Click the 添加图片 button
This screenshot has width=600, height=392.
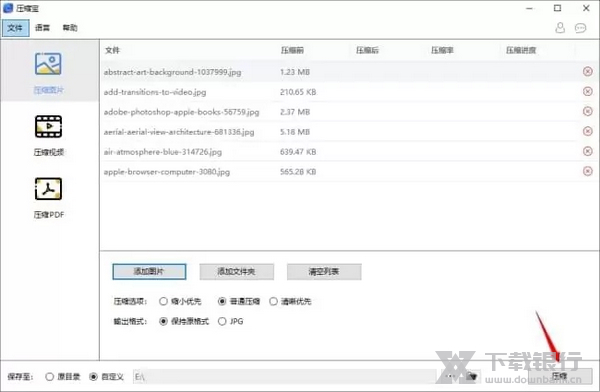pyautogui.click(x=149, y=271)
